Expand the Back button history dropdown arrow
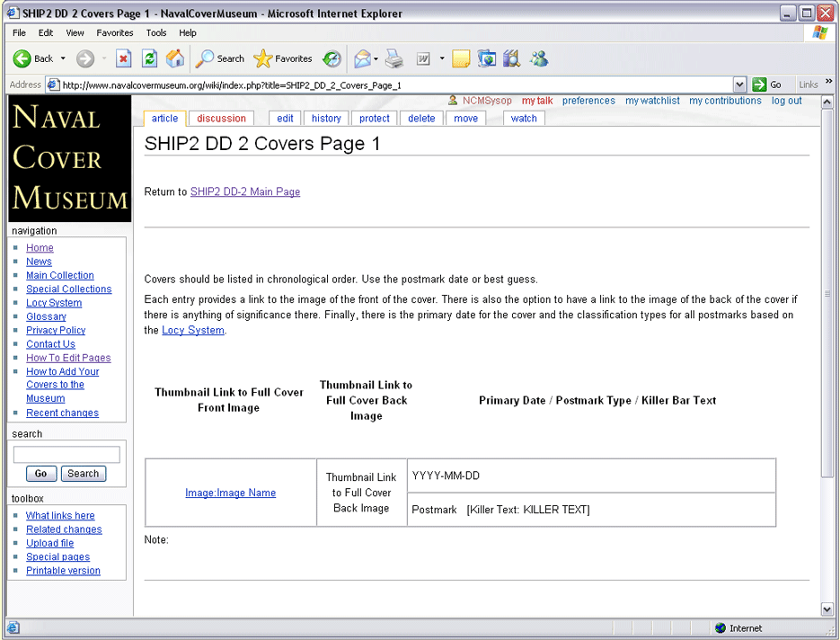 63,59
